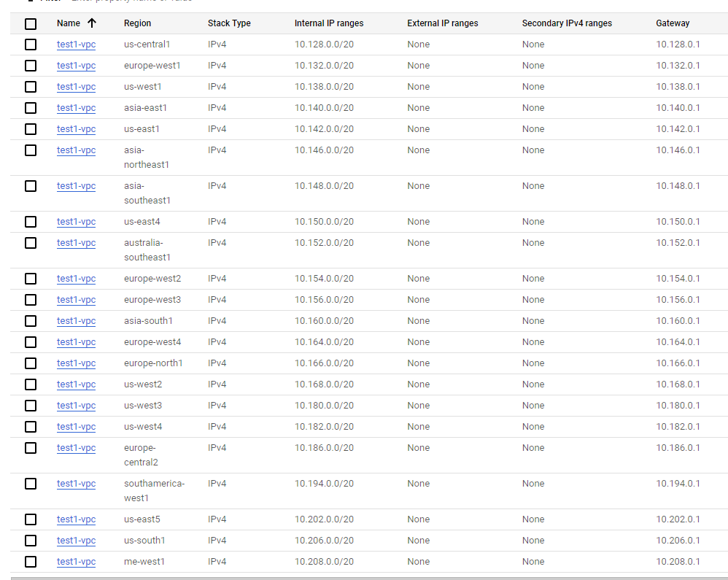Click the ascending sort arrow beside Name
Screen dimensions: 728x580
90,23
